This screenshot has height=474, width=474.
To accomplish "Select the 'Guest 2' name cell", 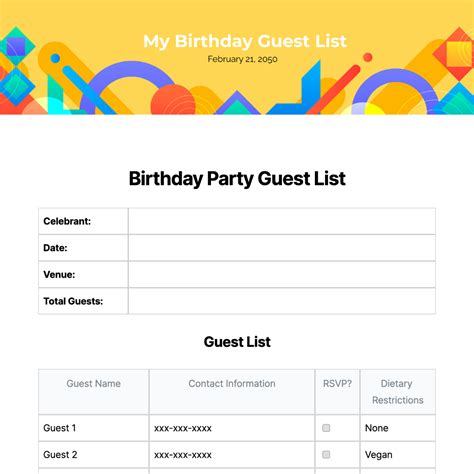I will (94, 455).
